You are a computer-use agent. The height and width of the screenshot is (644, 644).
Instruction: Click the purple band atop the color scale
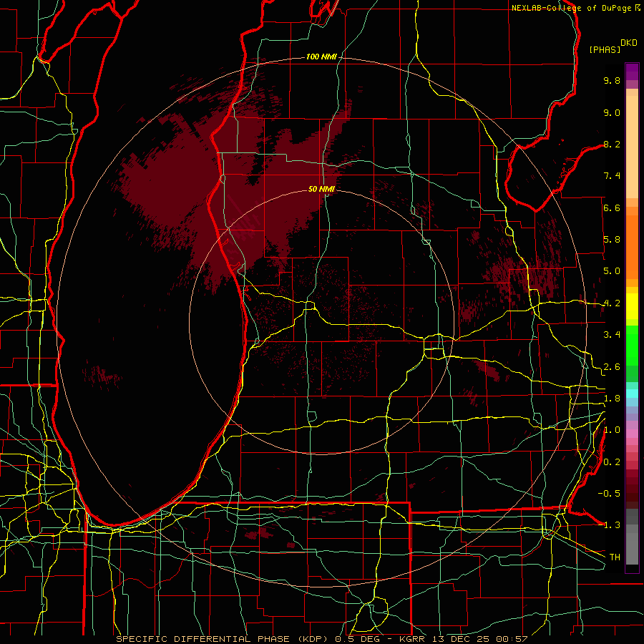[x=632, y=72]
